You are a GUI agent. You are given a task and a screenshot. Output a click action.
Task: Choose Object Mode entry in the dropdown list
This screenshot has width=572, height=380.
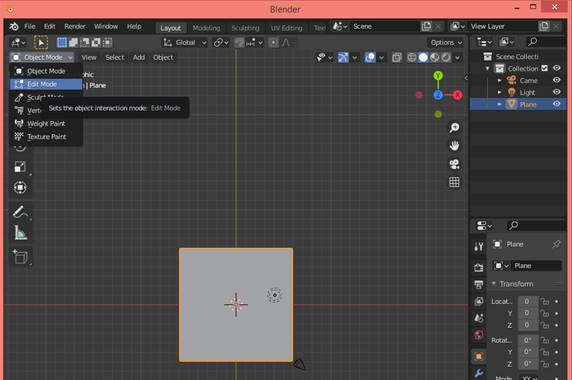46,71
